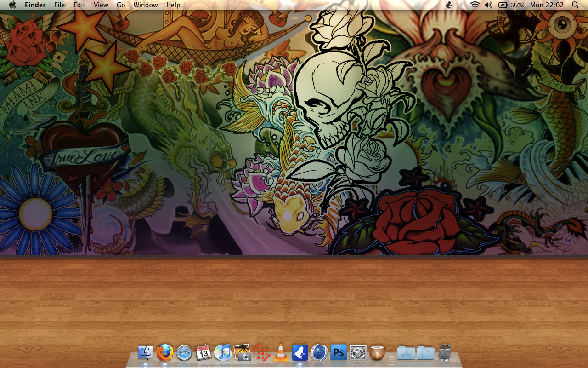Image resolution: width=588 pixels, height=368 pixels.
Task: Open iPhoto camera icon in dock
Action: click(x=242, y=353)
